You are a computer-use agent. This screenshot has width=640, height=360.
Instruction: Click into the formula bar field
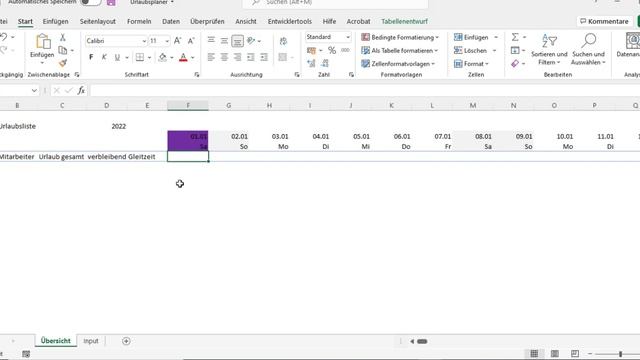tap(364, 90)
